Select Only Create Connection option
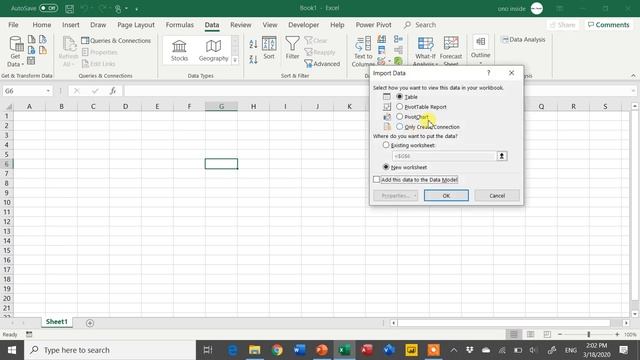Viewport: 640px width, 360px height. [x=400, y=127]
